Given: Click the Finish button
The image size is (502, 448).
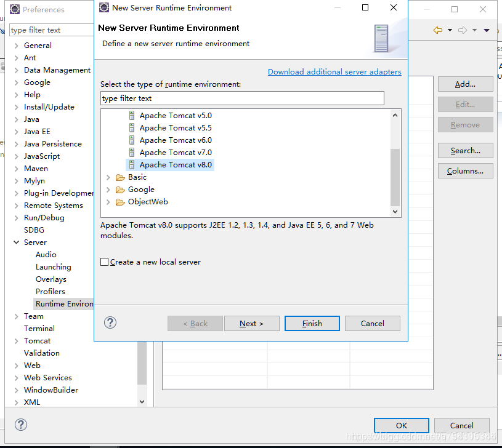Looking at the screenshot, I should click(312, 323).
